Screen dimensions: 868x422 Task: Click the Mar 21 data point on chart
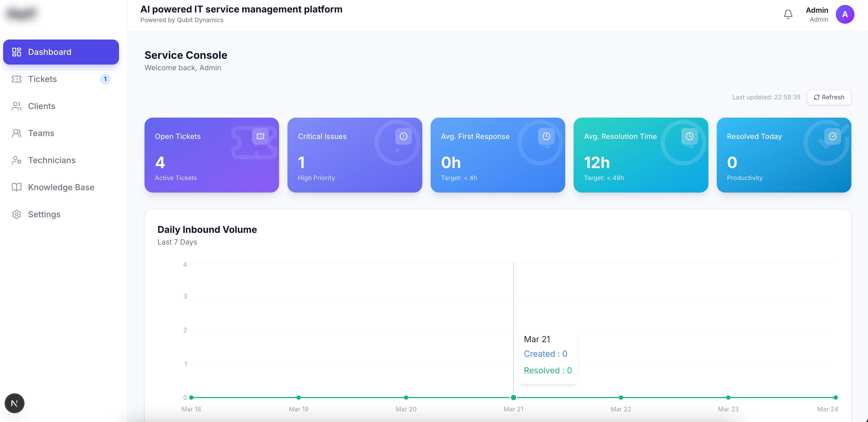[x=514, y=397]
